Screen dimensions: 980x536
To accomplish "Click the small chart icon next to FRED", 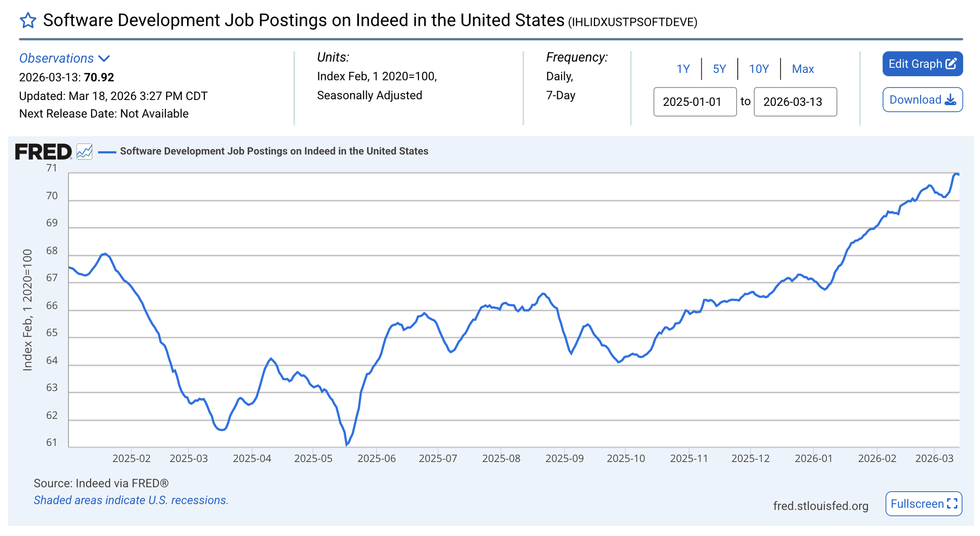I will click(x=84, y=151).
